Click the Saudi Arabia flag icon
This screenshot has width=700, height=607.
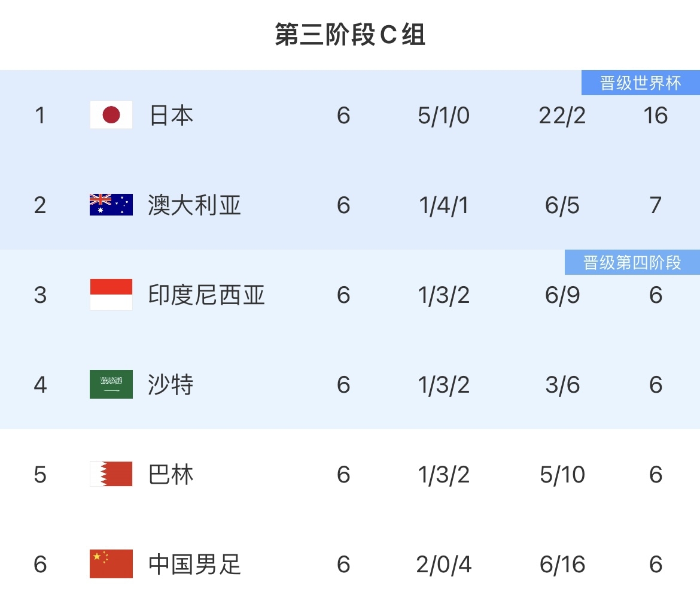point(111,384)
